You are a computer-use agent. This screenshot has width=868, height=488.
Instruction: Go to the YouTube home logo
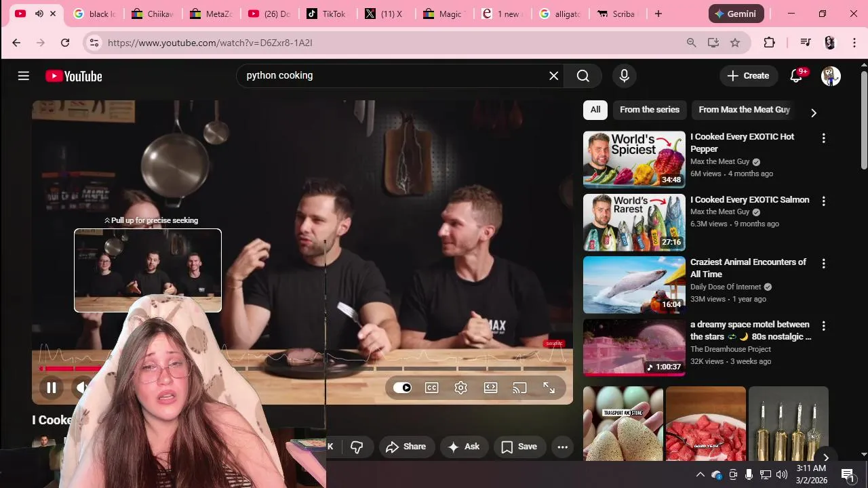(x=74, y=76)
